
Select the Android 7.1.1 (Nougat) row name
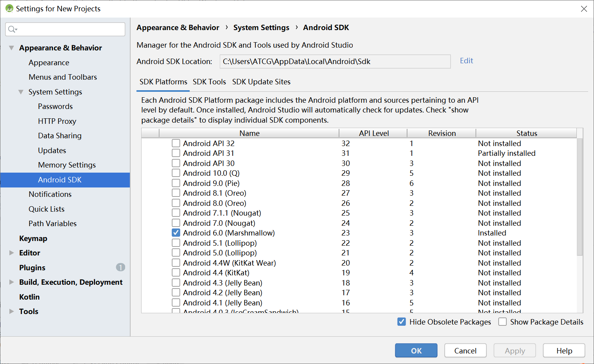pyautogui.click(x=222, y=213)
